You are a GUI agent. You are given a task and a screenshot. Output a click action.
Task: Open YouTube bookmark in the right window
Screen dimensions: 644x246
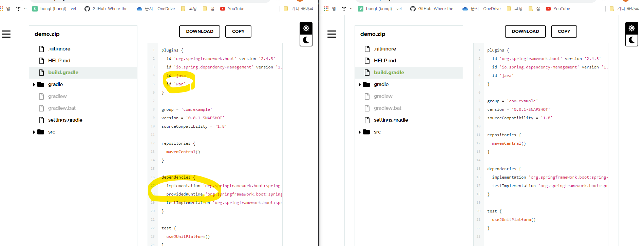558,9
